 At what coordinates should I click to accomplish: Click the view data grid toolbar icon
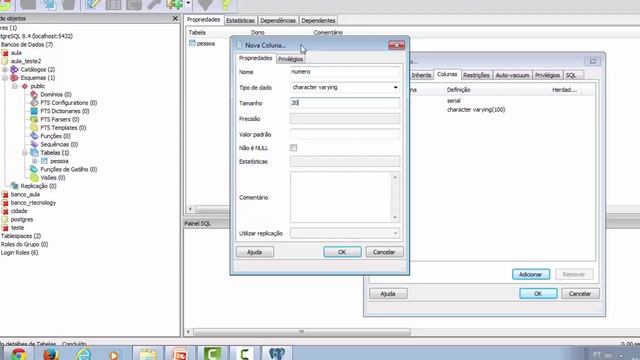(x=113, y=5)
